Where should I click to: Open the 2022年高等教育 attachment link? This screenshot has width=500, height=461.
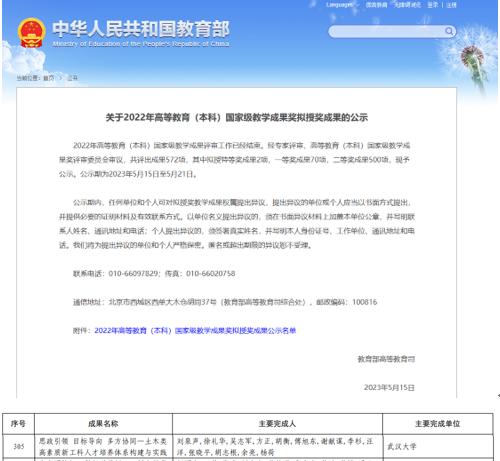click(x=195, y=331)
